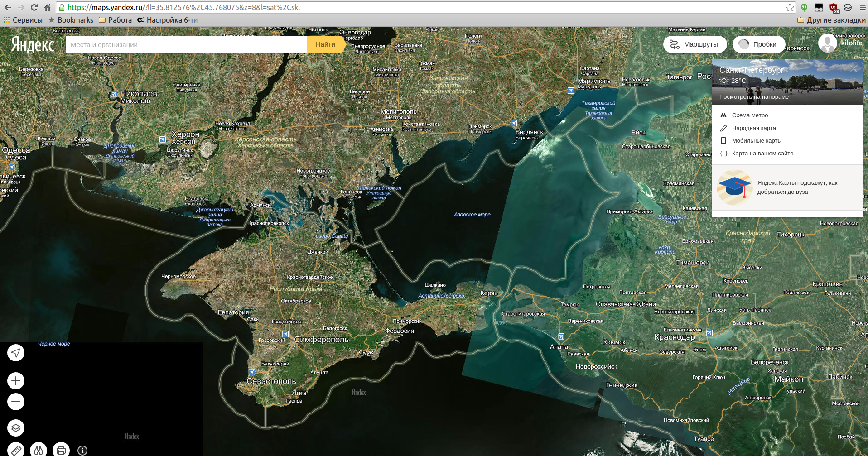Click the Найти search button
Viewport: 868px width, 456px height.
(x=325, y=44)
